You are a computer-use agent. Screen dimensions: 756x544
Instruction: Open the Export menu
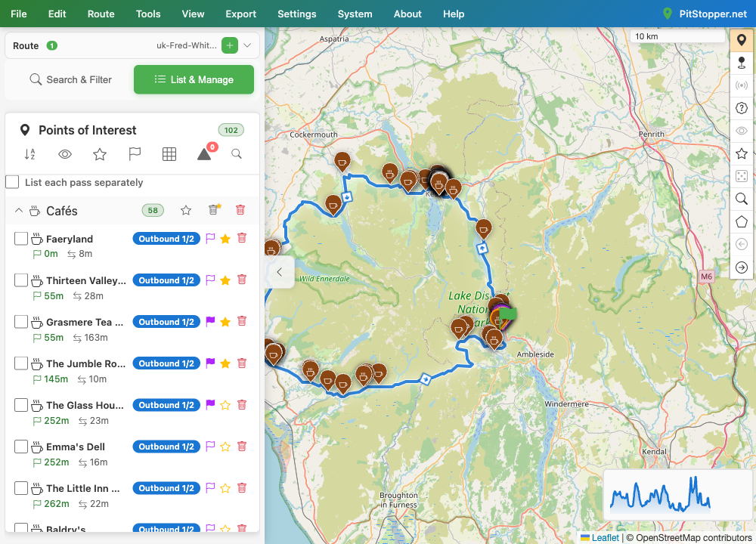tap(240, 14)
